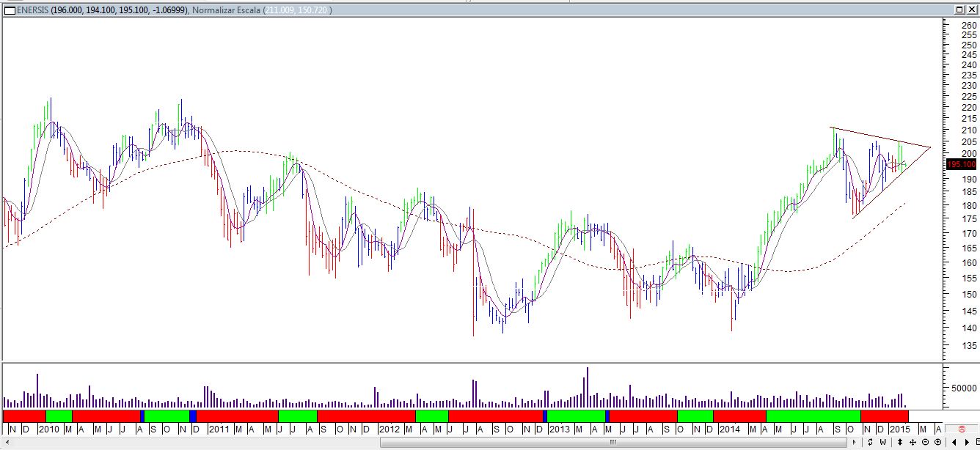
Task: Click the 2010 year label on time axis
Action: tap(49, 429)
